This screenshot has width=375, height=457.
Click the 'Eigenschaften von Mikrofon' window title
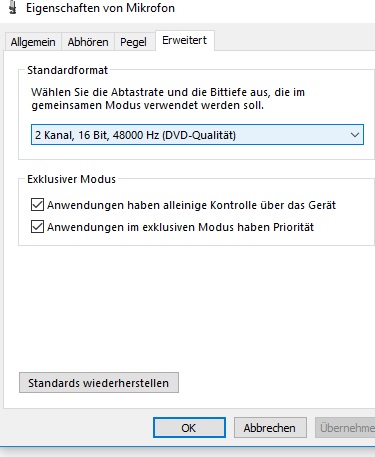(100, 8)
